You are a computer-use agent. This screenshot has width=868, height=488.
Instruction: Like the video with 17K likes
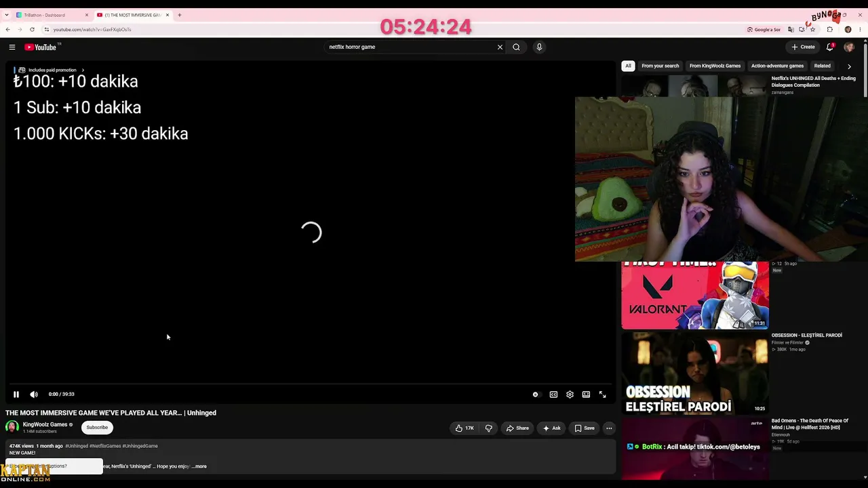[465, 428]
